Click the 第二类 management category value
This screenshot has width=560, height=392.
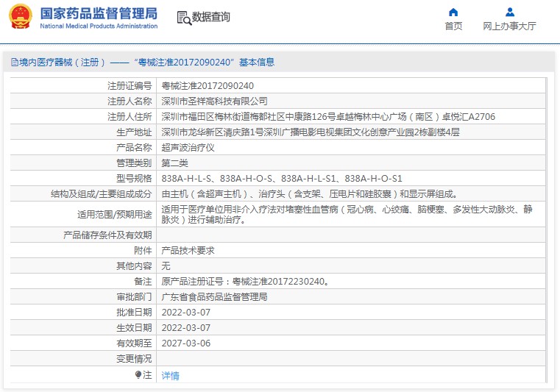tap(174, 163)
